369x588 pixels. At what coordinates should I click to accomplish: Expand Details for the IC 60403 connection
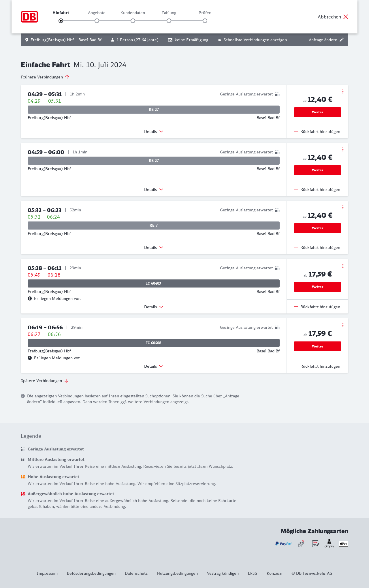click(154, 307)
